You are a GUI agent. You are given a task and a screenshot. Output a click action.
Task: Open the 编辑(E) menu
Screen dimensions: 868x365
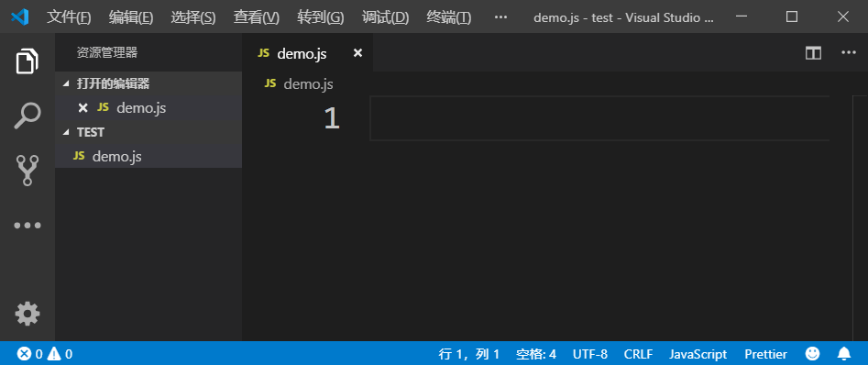click(131, 17)
